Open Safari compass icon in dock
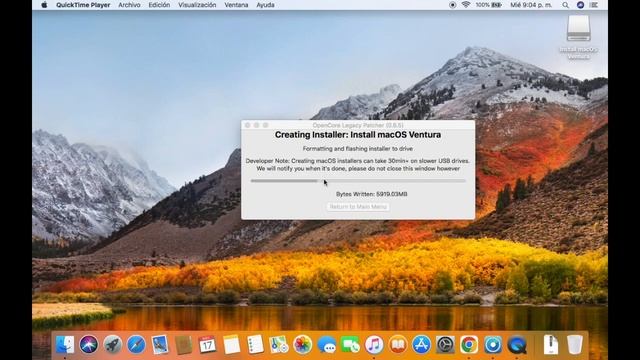This screenshot has height=360, width=640. (136, 345)
